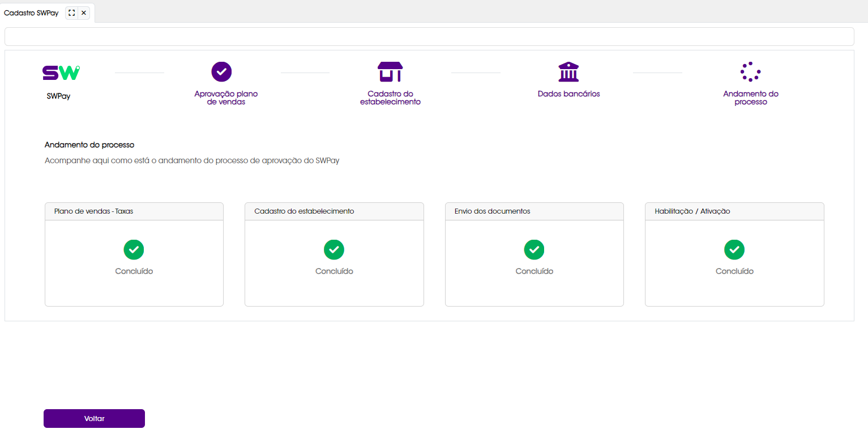
Task: Click the empty bar below the tab strip
Action: [x=429, y=36]
